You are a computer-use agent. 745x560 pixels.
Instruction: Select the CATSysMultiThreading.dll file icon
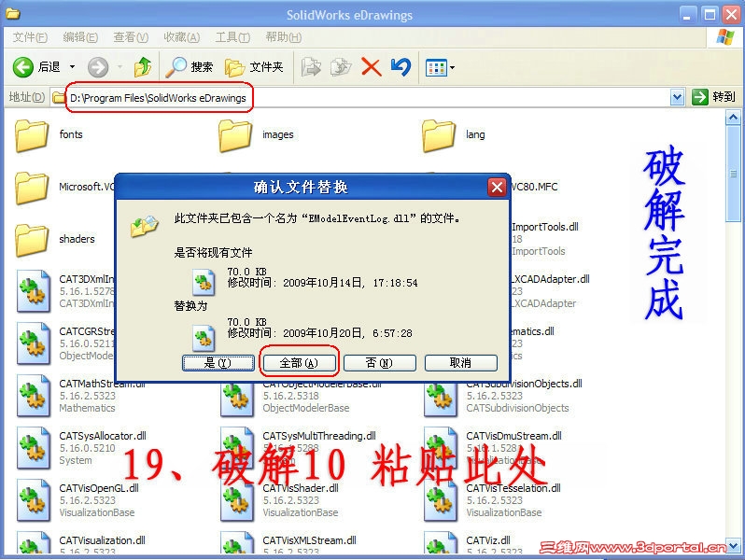236,447
